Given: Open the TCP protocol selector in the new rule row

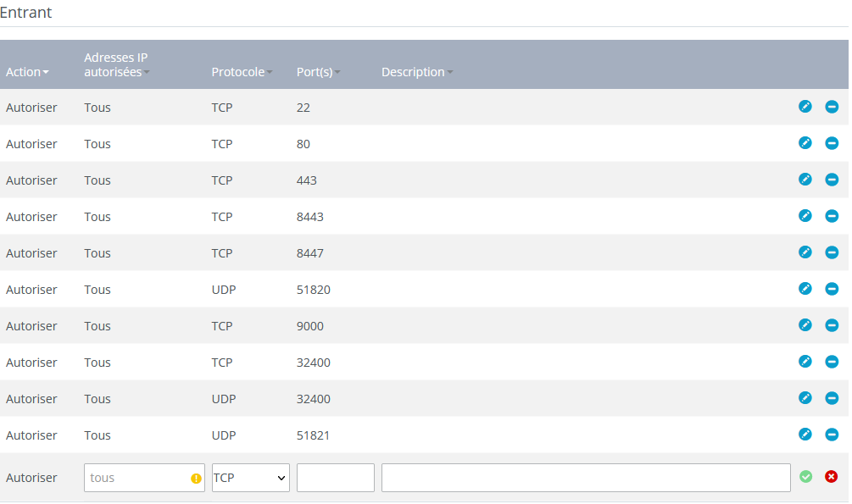Looking at the screenshot, I should pyautogui.click(x=250, y=477).
